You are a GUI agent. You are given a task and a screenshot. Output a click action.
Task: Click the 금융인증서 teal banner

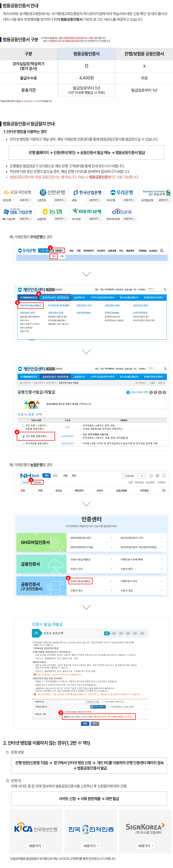[x=41, y=564]
